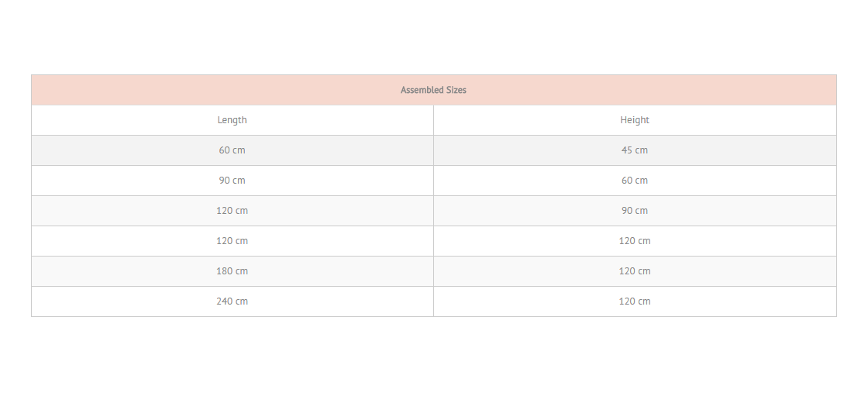Click the 60 cm cell in the Length column
Image resolution: width=868 pixels, height=403 pixels.
point(232,150)
